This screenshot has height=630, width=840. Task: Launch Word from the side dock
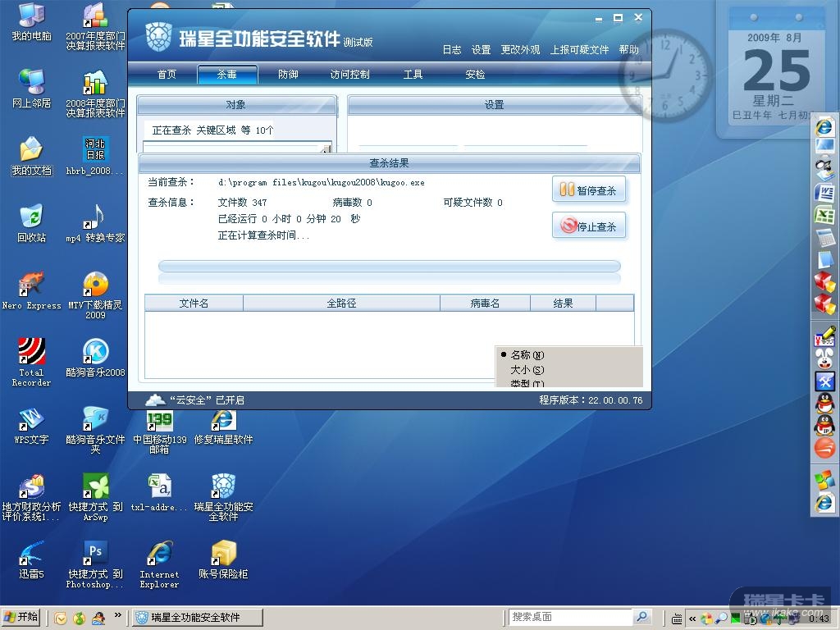click(825, 192)
